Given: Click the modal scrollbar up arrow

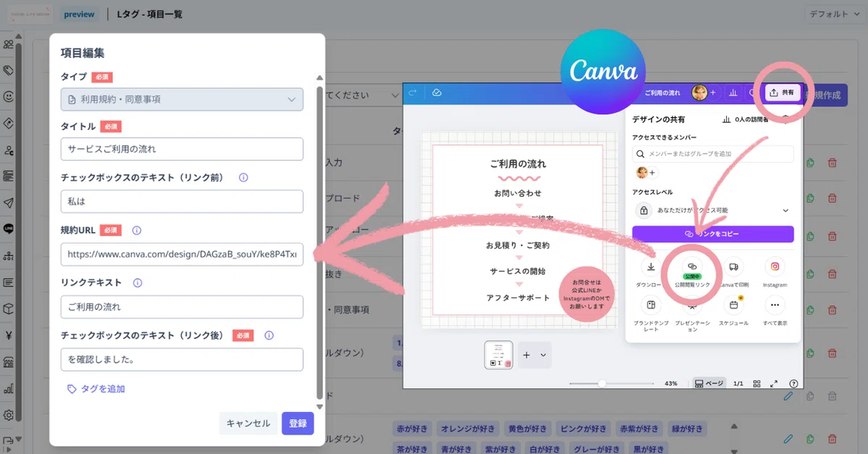Looking at the screenshot, I should 319,77.
